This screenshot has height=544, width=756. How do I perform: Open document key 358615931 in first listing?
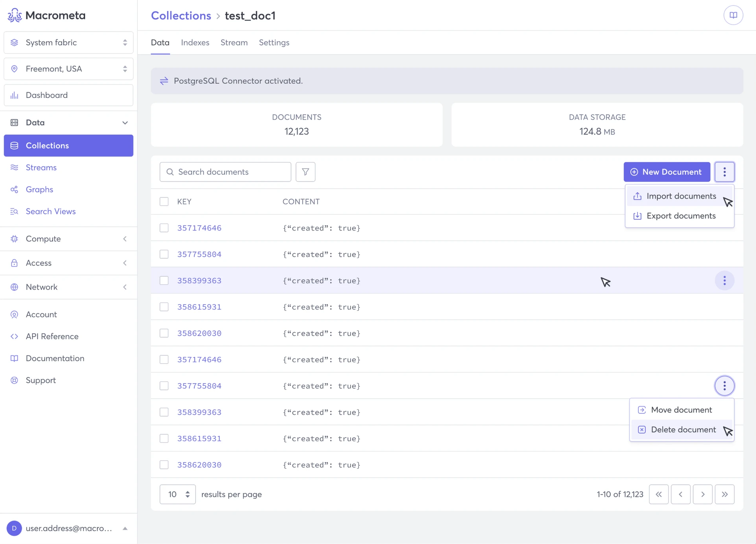[x=199, y=307]
